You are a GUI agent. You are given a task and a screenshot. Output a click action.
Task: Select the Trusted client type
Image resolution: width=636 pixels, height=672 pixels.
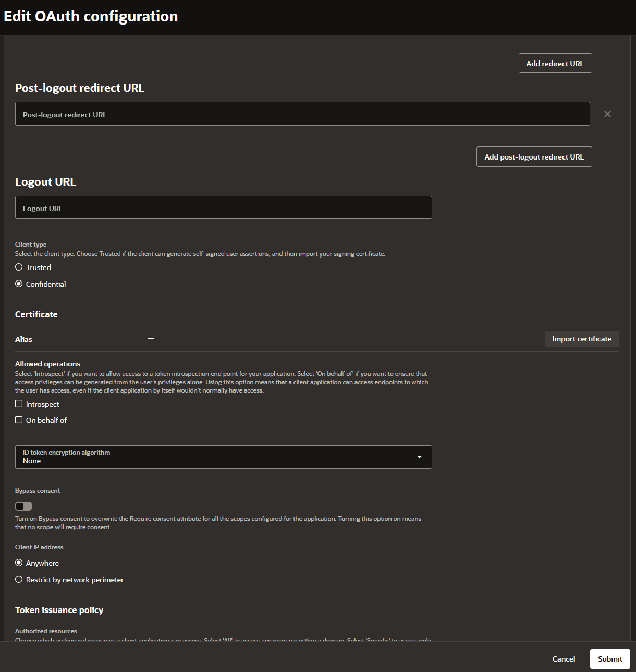pos(19,267)
